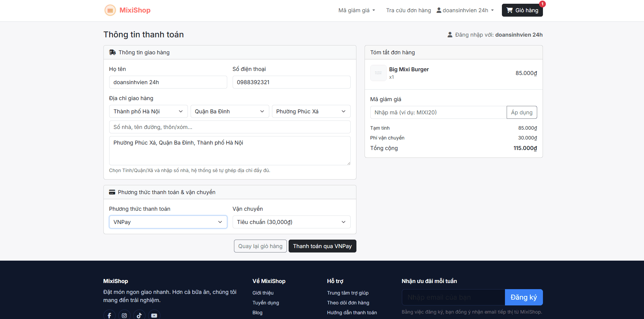Click the credit card icon in payment header

[112, 192]
